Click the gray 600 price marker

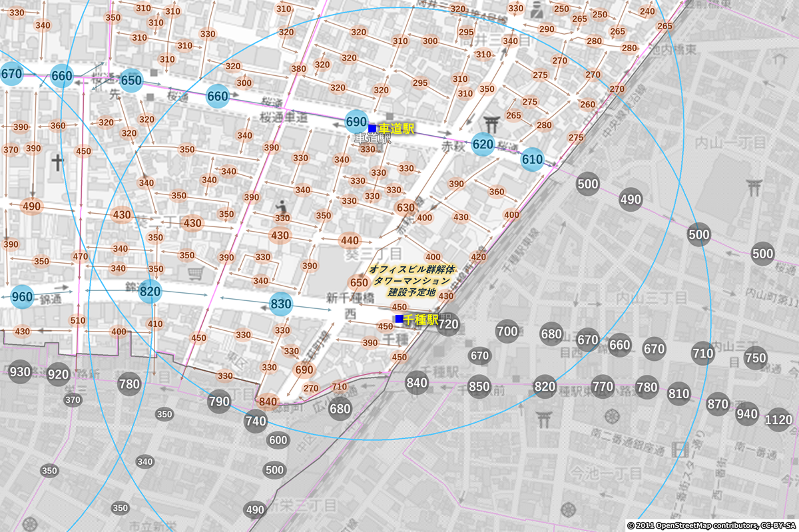[x=278, y=440]
